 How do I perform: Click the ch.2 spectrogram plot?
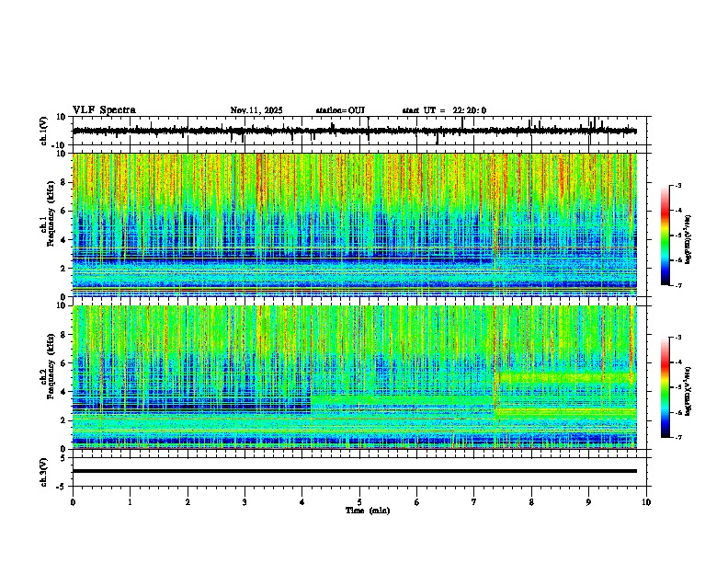355,377
